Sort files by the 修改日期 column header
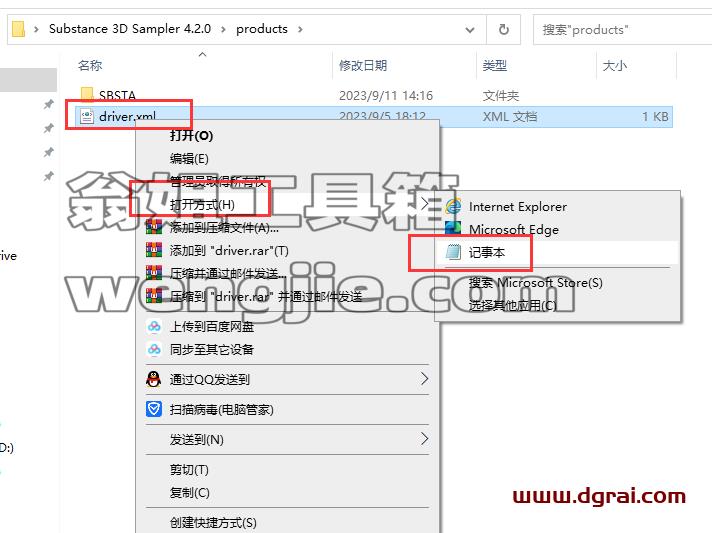The width and height of the screenshot is (712, 533). pyautogui.click(x=363, y=66)
